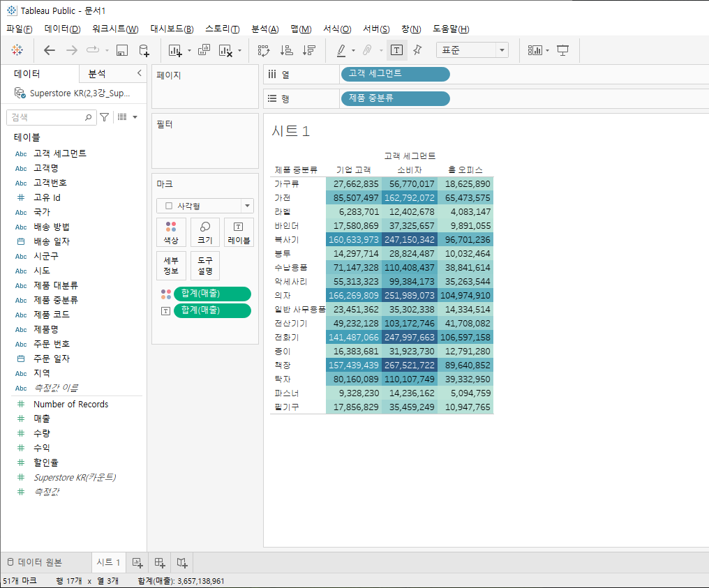
Task: Click cell 141,487,066 in 전화기 row
Action: click(x=354, y=337)
